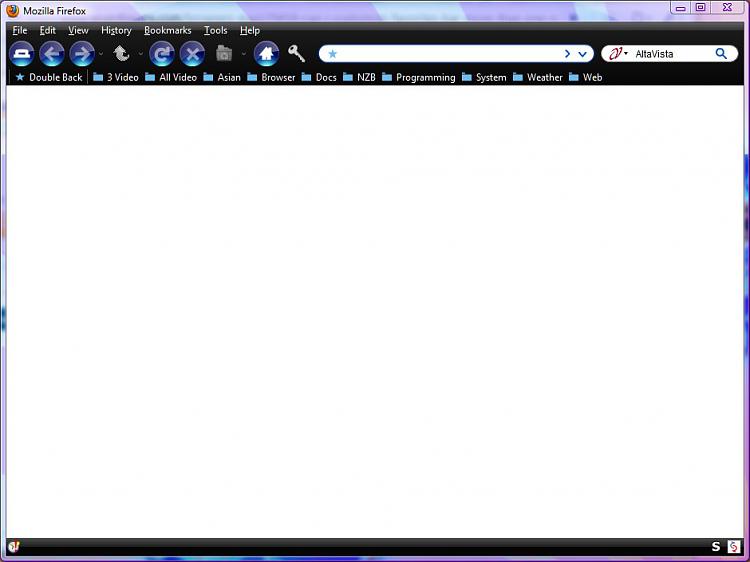Open the Asian bookmarks folder

pos(222,77)
